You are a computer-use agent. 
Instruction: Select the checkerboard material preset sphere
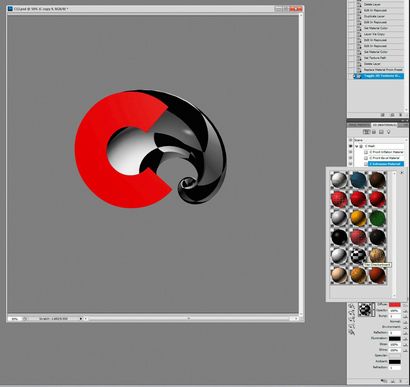(358, 256)
